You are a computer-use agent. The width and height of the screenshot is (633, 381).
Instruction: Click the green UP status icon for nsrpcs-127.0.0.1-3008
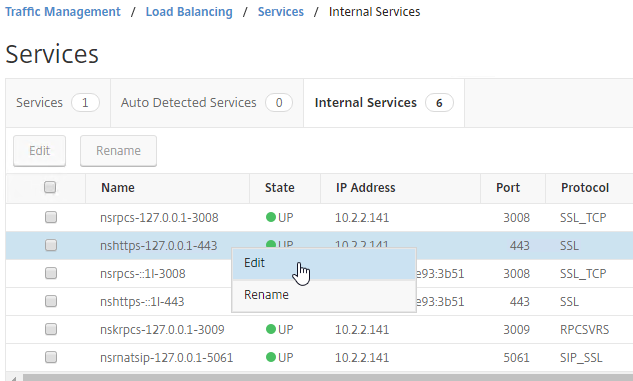point(270,218)
